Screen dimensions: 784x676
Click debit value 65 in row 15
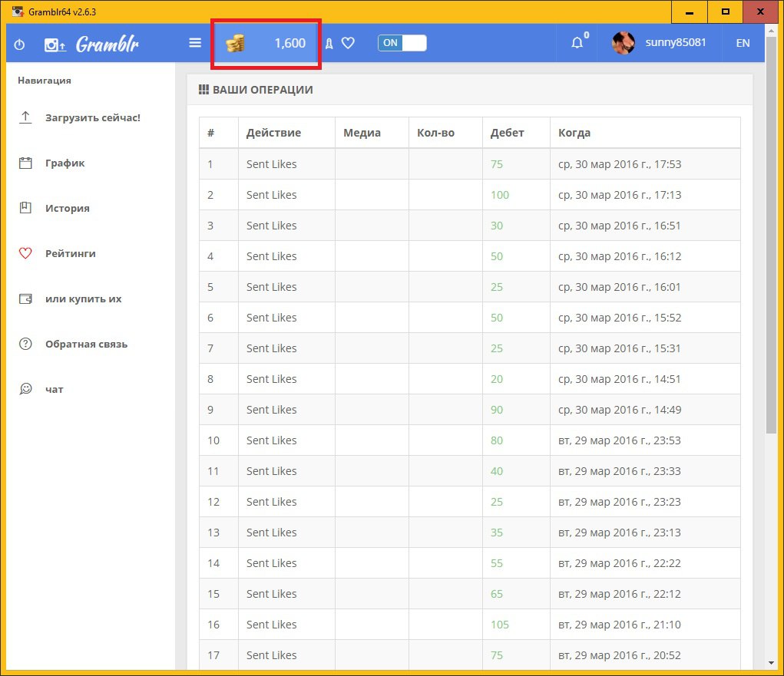[x=497, y=594]
